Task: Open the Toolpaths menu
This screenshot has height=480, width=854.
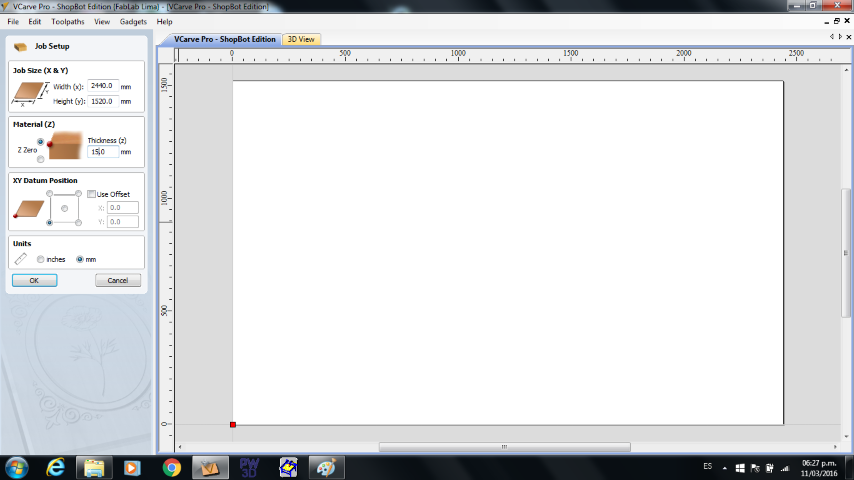Action: point(68,22)
